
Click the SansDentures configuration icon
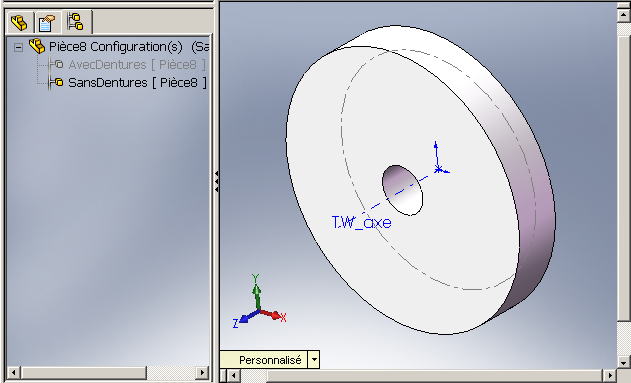[x=59, y=82]
